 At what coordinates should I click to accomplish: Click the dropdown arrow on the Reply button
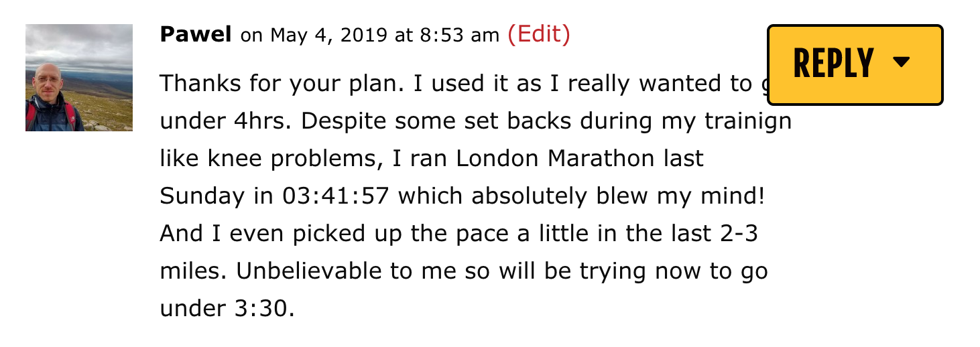point(902,62)
